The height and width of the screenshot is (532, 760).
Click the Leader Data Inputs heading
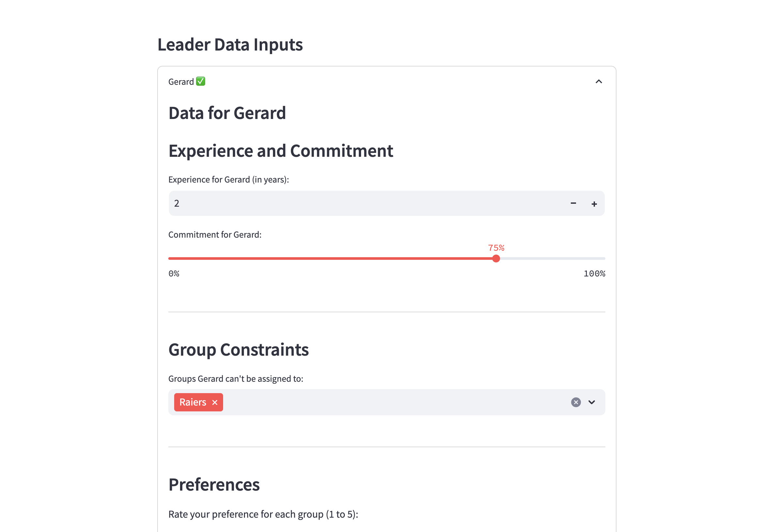pyautogui.click(x=230, y=45)
